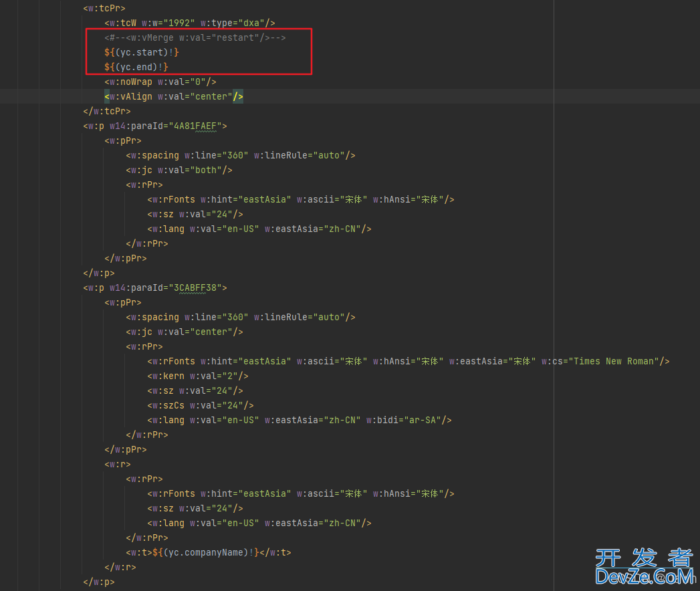
Task: Click the commented w:vMerge restart line
Action: pos(195,37)
